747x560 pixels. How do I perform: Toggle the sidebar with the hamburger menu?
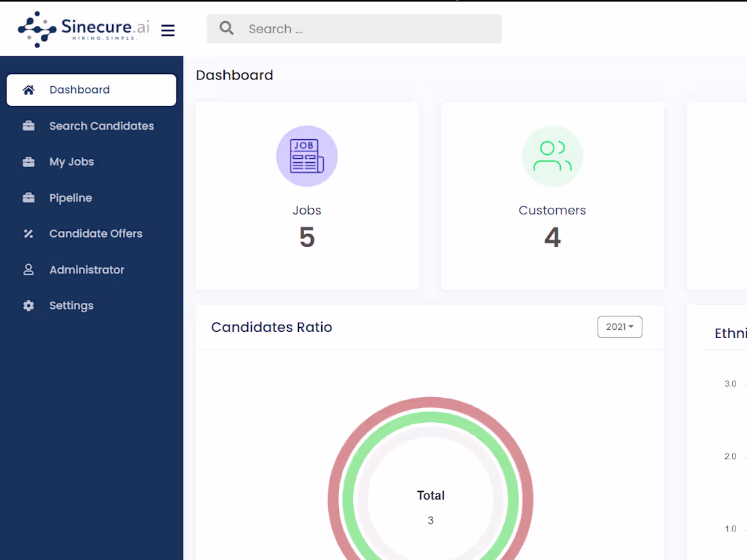click(168, 29)
